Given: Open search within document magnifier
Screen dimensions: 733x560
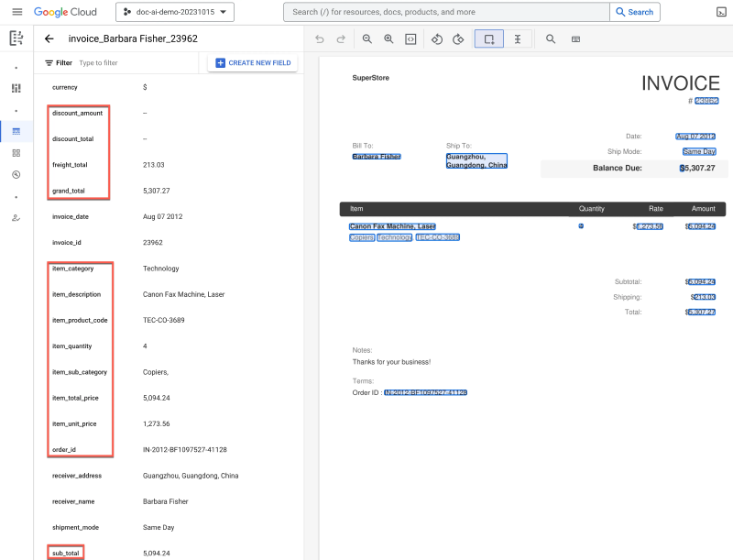Looking at the screenshot, I should click(x=551, y=39).
